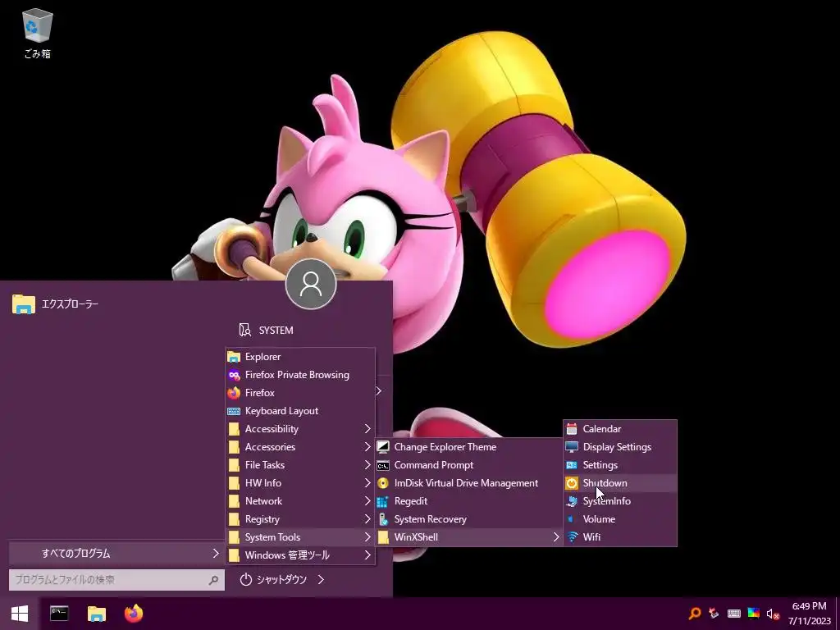Click the Firefox logo icon in menu list

234,393
